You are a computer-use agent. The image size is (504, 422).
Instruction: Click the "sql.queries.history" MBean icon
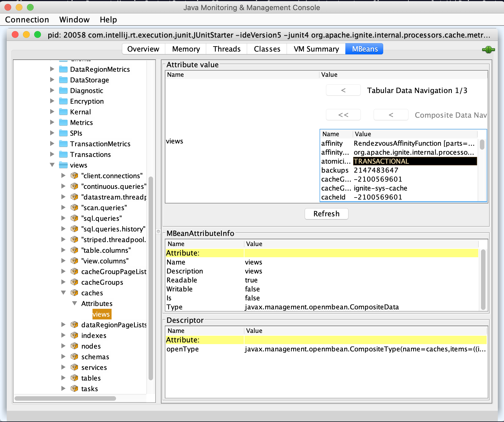pyautogui.click(x=74, y=229)
